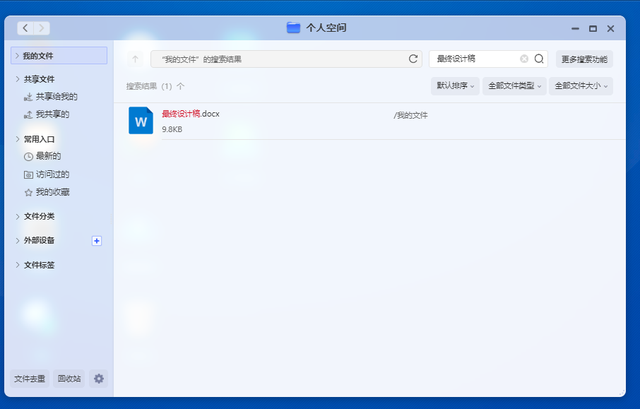Open the 全部文件大小 filter dropdown
The image size is (640, 409).
tap(581, 86)
